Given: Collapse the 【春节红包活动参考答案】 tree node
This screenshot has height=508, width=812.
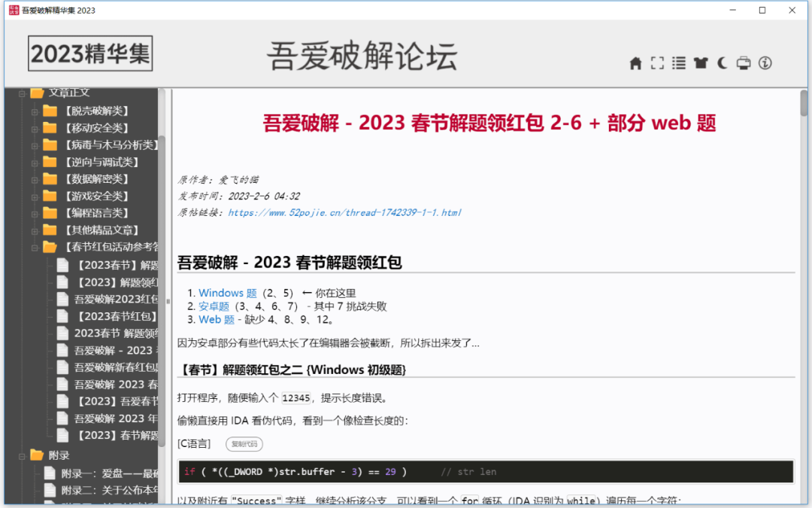Looking at the screenshot, I should [x=35, y=248].
